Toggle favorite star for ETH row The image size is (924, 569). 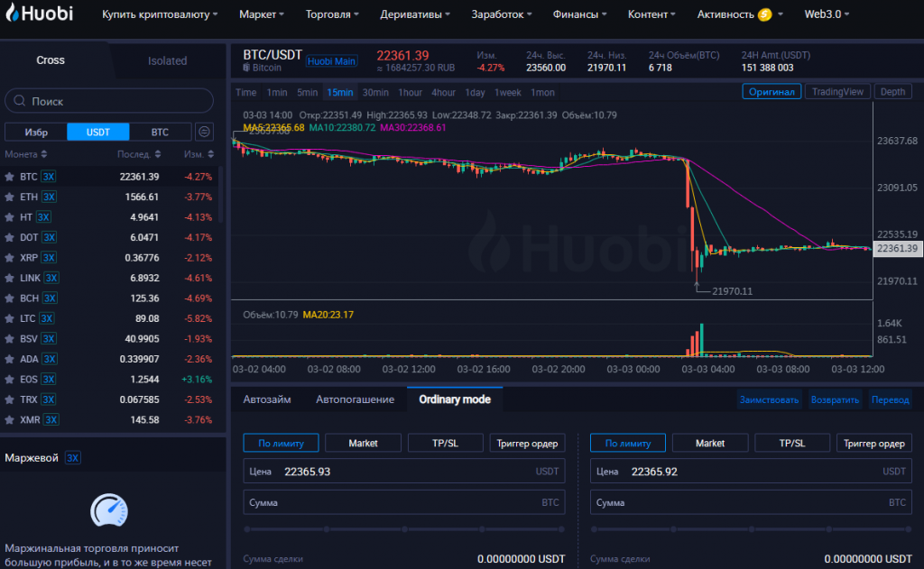coord(9,197)
